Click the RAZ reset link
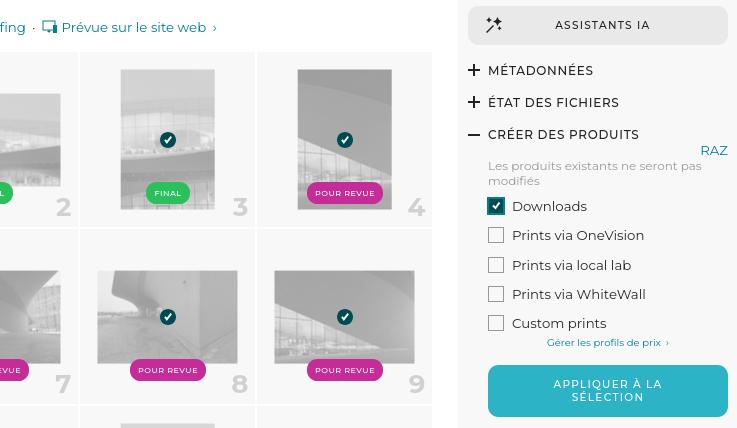 click(713, 150)
